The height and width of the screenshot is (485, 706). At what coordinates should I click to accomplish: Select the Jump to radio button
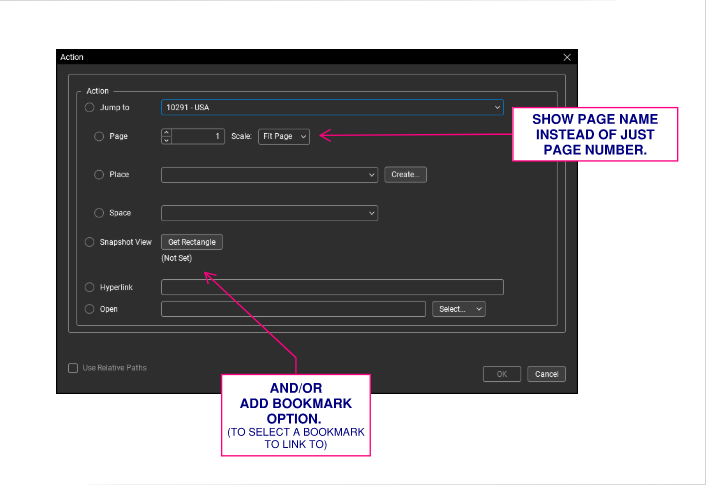point(90,108)
